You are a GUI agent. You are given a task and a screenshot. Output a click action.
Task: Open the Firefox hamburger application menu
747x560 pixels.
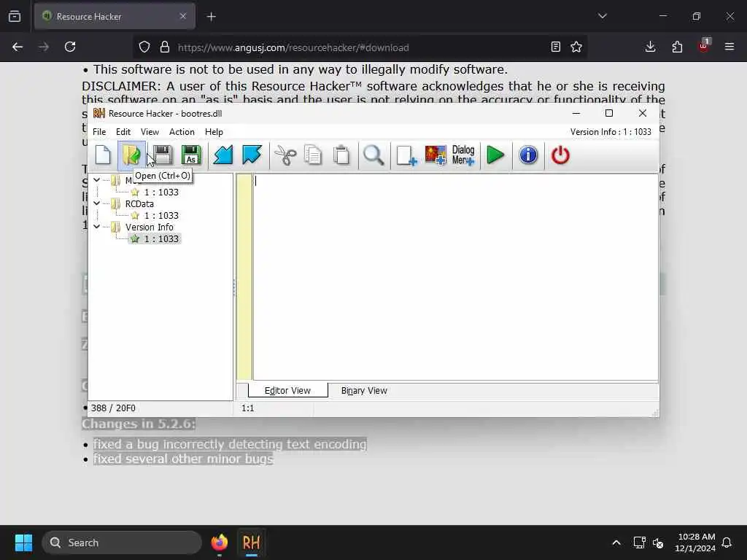[729, 47]
